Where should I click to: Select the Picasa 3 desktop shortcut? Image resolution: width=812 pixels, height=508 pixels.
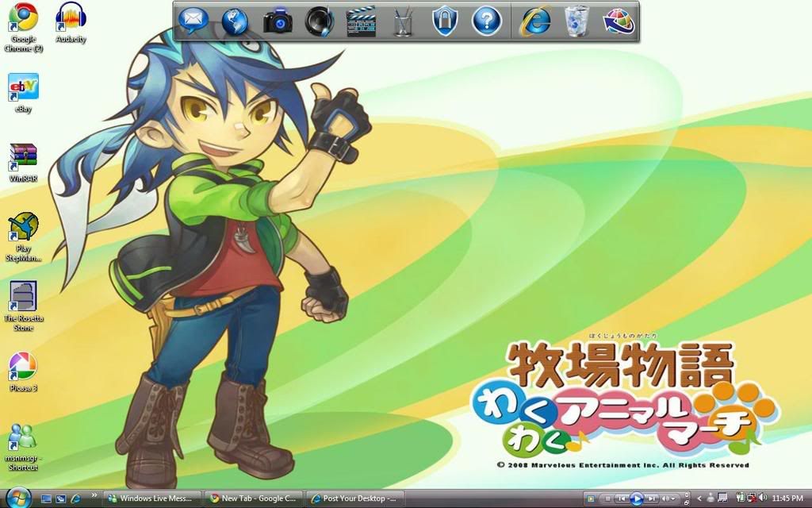tap(23, 371)
